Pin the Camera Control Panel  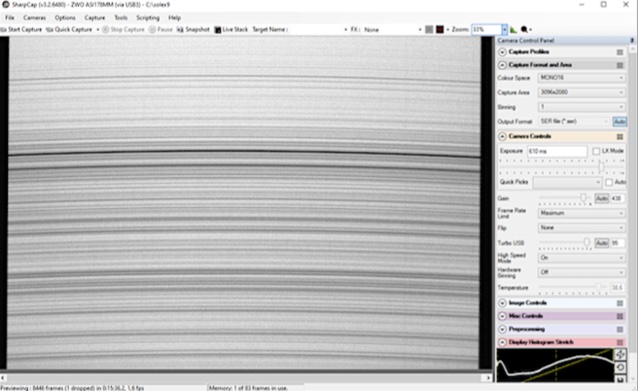631,40
